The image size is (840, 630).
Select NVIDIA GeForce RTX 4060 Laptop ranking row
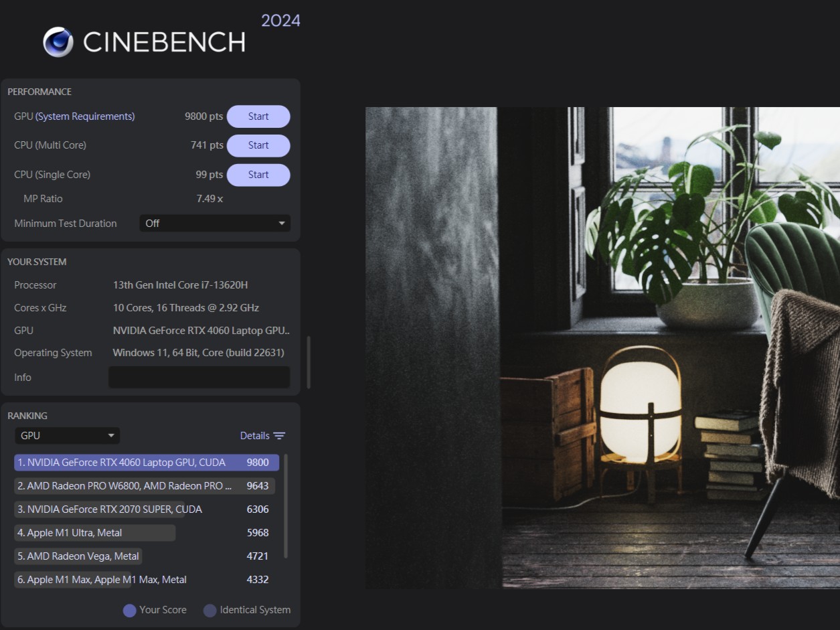pyautogui.click(x=147, y=463)
